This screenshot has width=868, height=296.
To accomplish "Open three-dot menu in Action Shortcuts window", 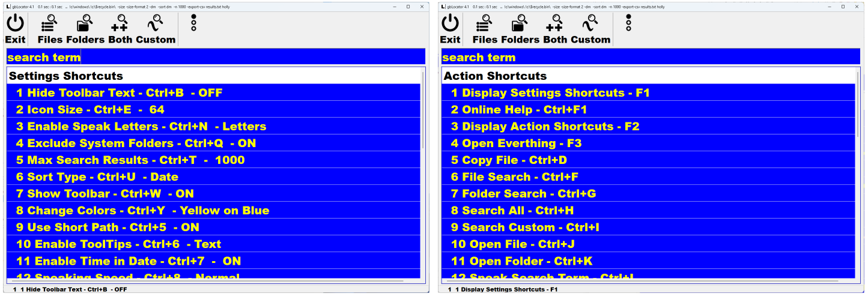I will point(628,23).
